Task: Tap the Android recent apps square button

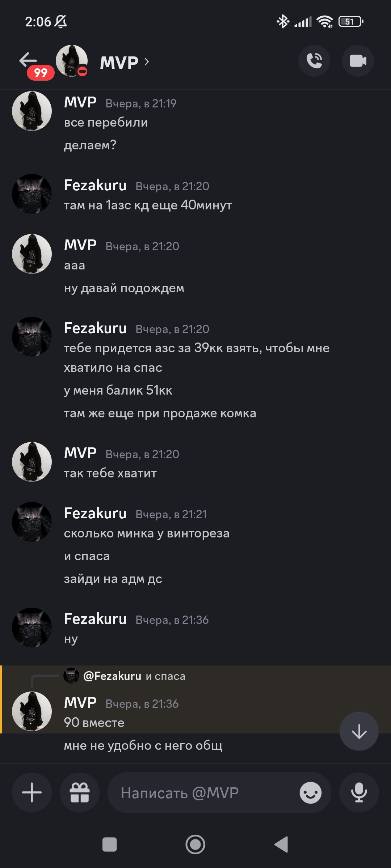Action: (110, 845)
